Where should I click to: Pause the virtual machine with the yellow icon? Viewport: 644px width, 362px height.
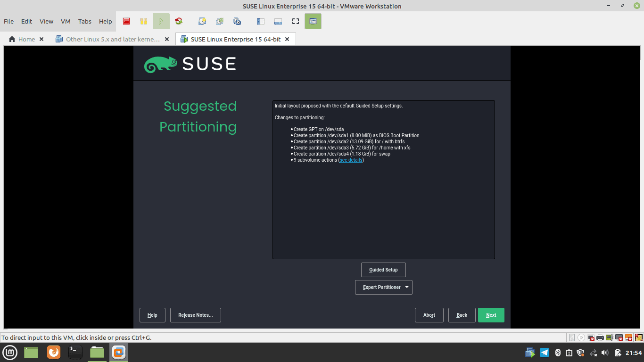click(x=144, y=21)
